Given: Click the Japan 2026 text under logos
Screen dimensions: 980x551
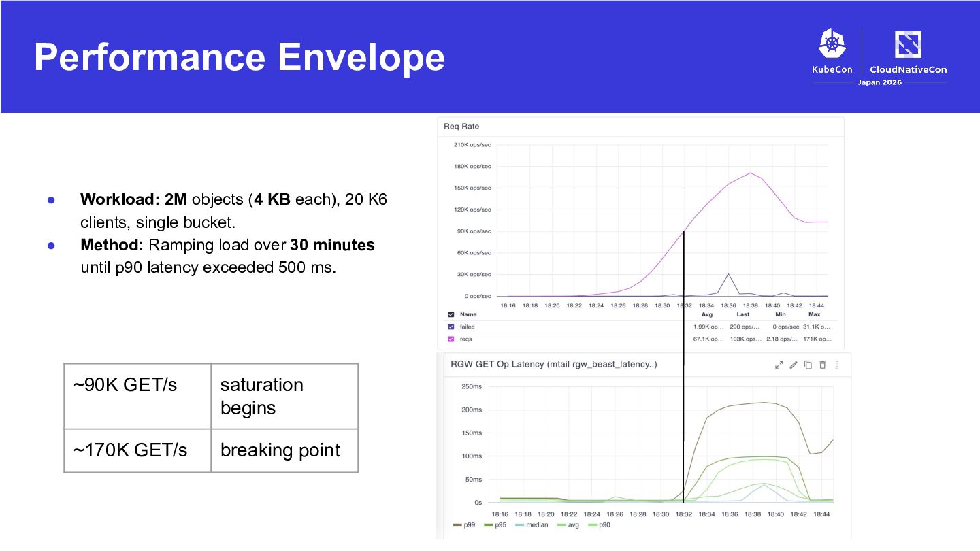Looking at the screenshot, I should pyautogui.click(x=879, y=82).
